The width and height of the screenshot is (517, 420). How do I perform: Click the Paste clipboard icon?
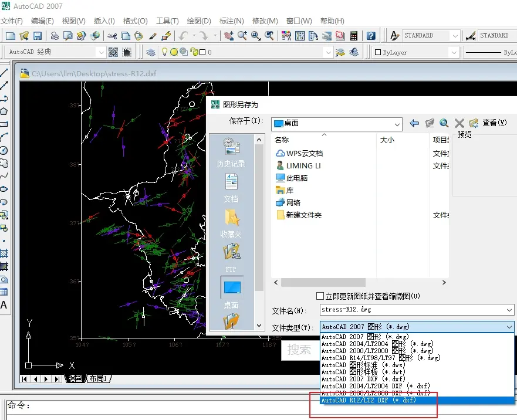pyautogui.click(x=139, y=36)
